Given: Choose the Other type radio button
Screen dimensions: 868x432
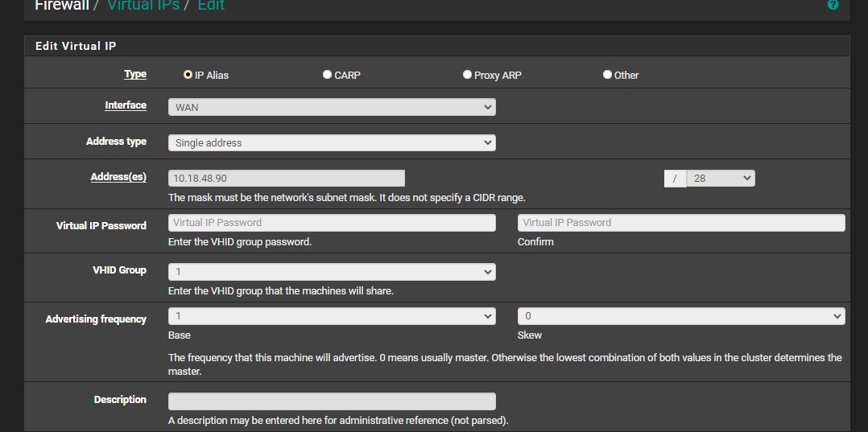Looking at the screenshot, I should pos(607,75).
